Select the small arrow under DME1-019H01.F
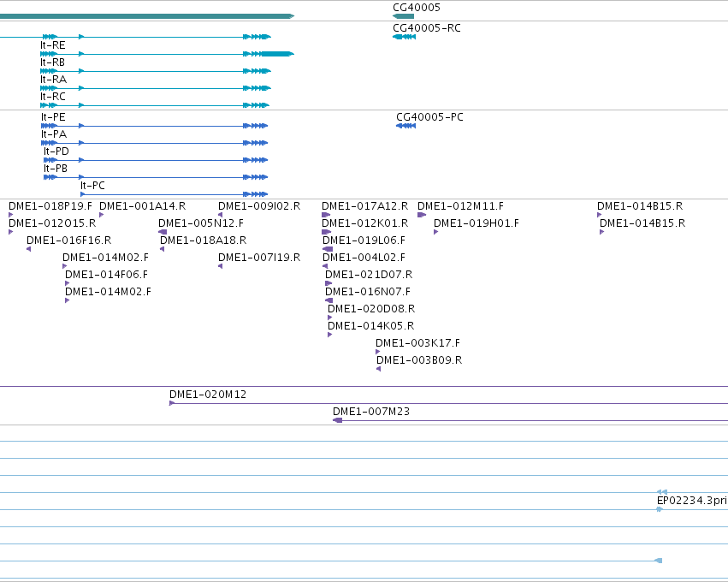728x582 pixels. tap(435, 232)
